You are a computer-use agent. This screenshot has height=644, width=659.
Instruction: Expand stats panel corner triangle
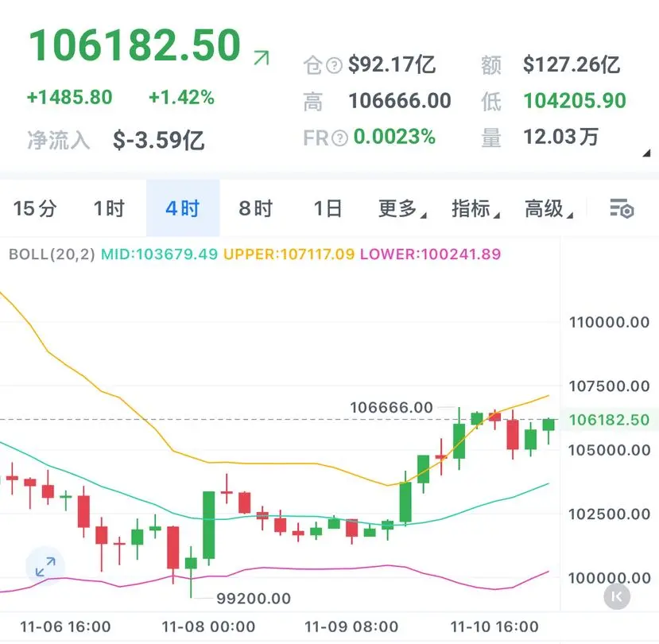646,153
